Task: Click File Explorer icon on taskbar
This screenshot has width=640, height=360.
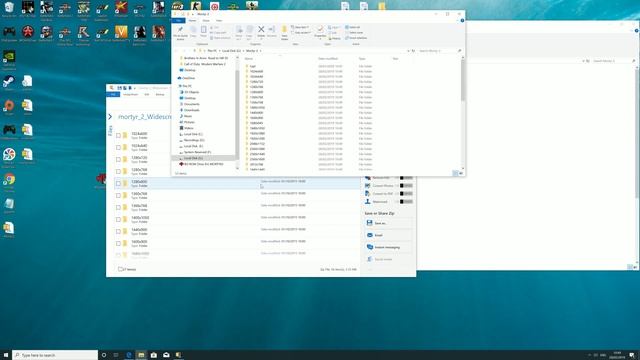Action: (141, 355)
